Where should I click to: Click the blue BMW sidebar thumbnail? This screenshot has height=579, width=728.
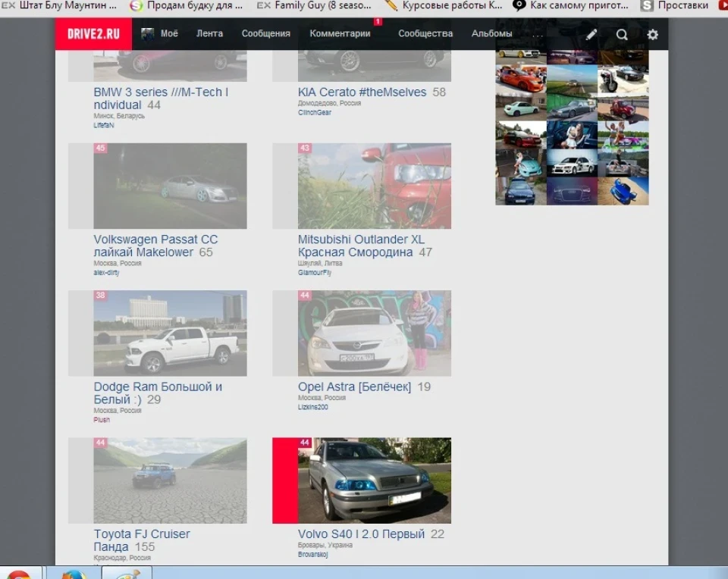(521, 191)
